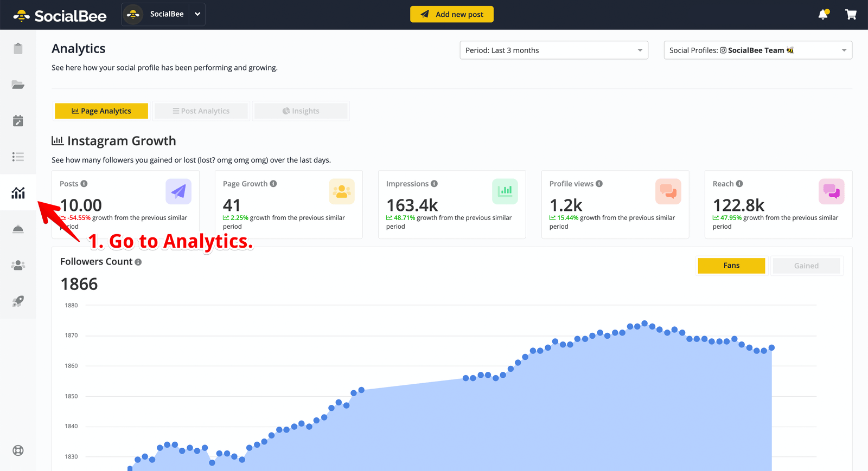Click Profile views info icon
Screen dimensions: 868x471
(599, 184)
